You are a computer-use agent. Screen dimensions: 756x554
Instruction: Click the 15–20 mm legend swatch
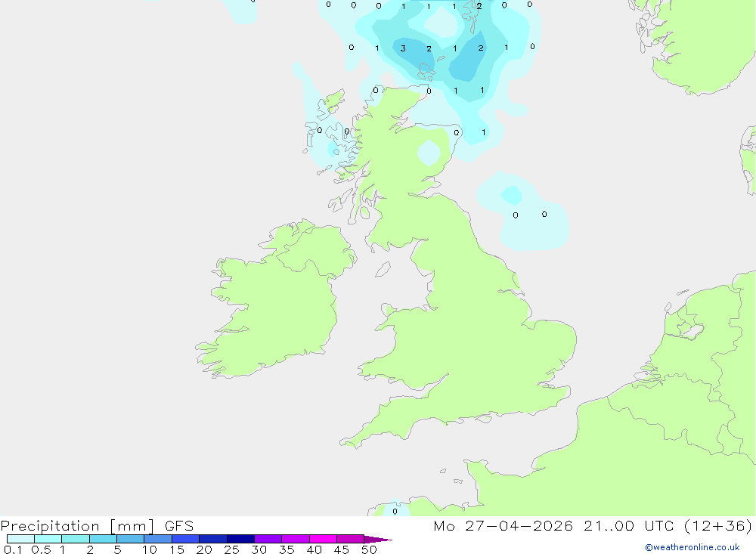coord(186,539)
